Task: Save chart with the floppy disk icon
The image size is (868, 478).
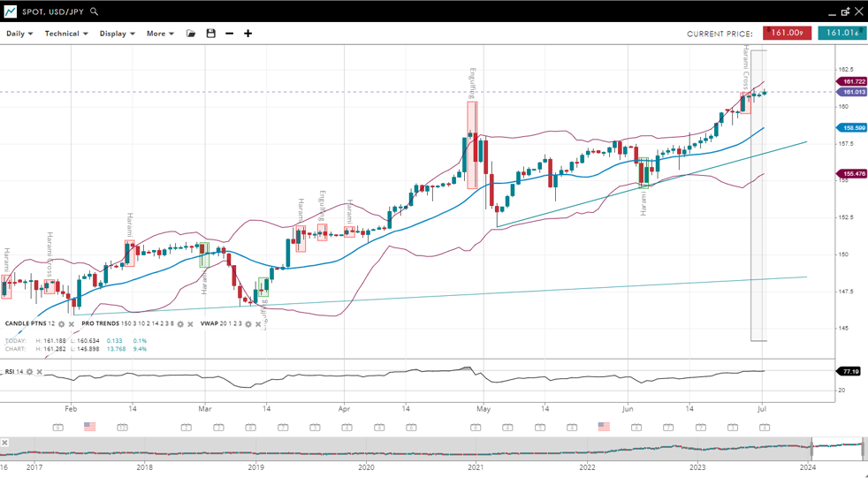Action: 210,34
